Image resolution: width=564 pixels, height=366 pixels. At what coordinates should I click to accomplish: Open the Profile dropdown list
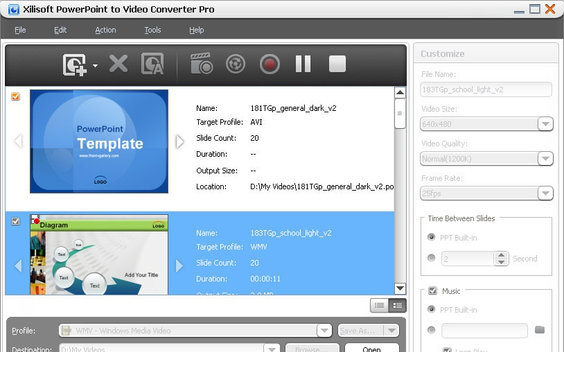coord(324,330)
